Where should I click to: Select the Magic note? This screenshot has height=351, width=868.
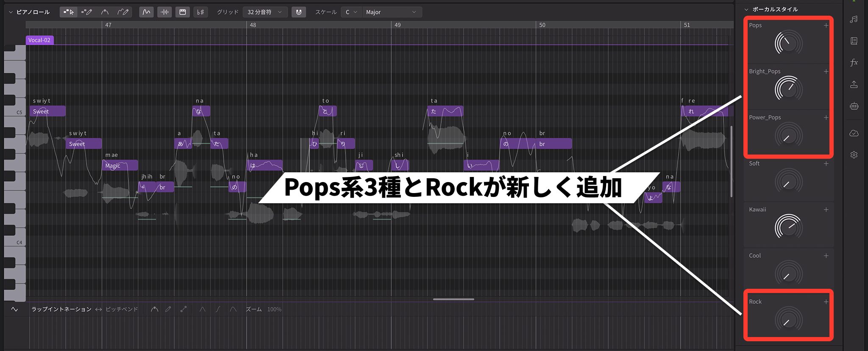[120, 166]
